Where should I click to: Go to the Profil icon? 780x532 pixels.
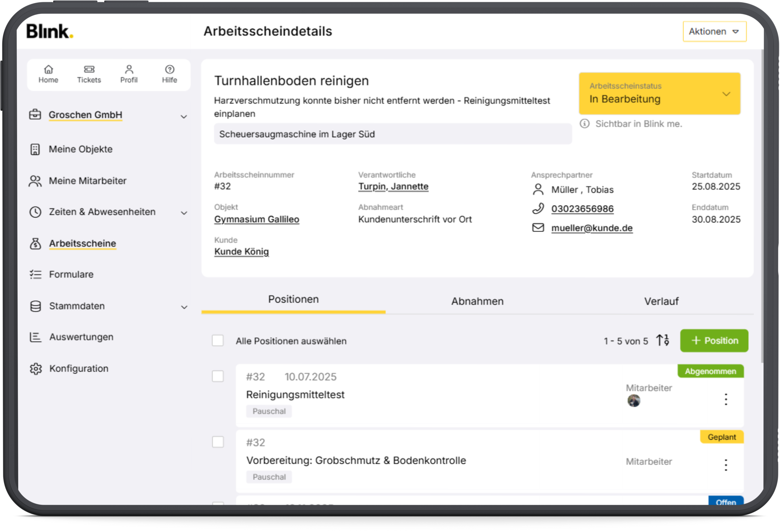point(129,69)
